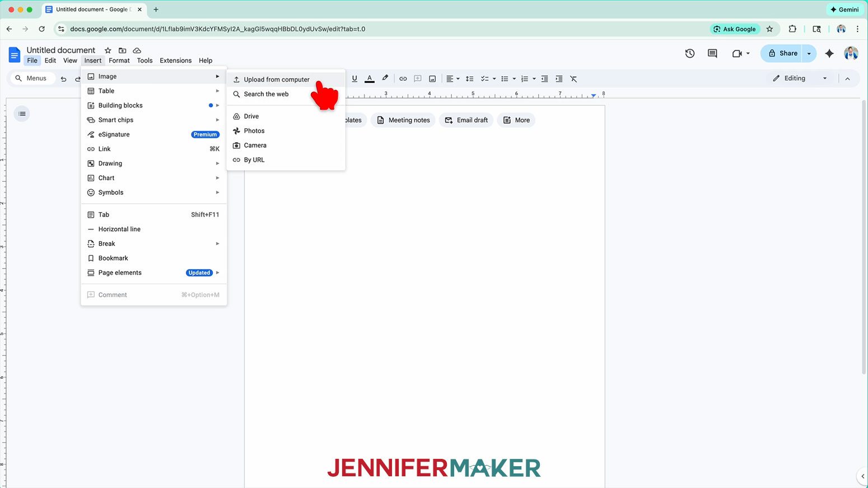Open Gemini sparkle icon in Docs
The image size is (868, 488).
click(829, 53)
